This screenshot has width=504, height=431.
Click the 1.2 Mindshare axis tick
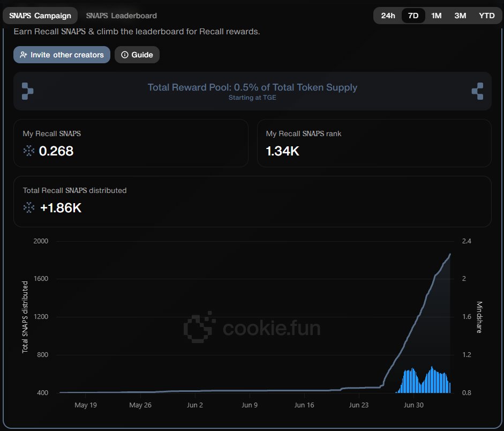click(x=467, y=354)
